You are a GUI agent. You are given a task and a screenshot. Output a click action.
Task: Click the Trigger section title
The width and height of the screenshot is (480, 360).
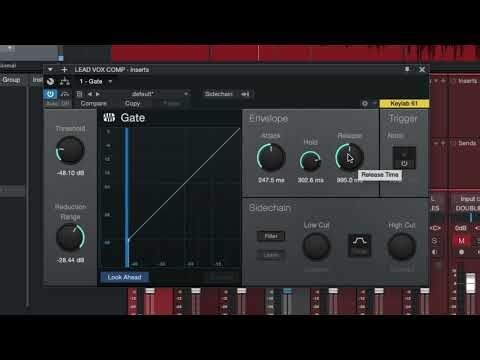click(x=403, y=118)
